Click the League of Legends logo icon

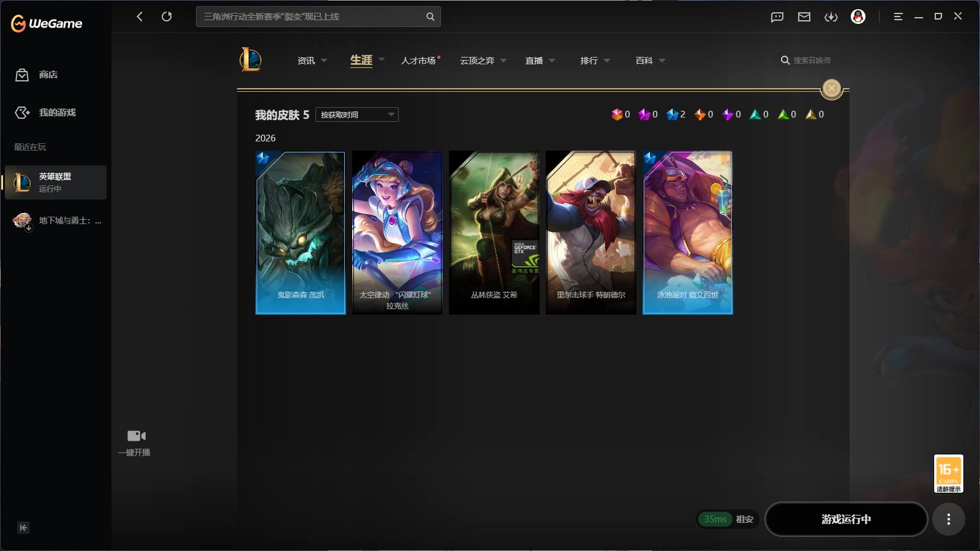point(251,59)
